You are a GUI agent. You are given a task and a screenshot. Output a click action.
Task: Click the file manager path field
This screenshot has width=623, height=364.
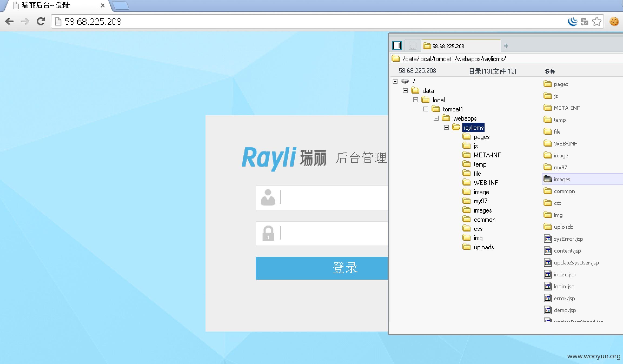tap(507, 59)
